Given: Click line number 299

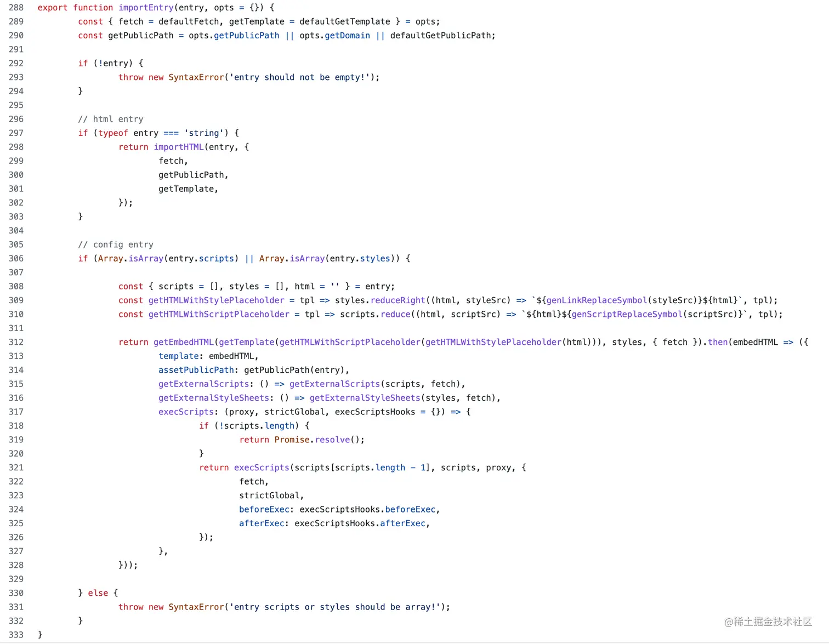Looking at the screenshot, I should click(x=16, y=161).
